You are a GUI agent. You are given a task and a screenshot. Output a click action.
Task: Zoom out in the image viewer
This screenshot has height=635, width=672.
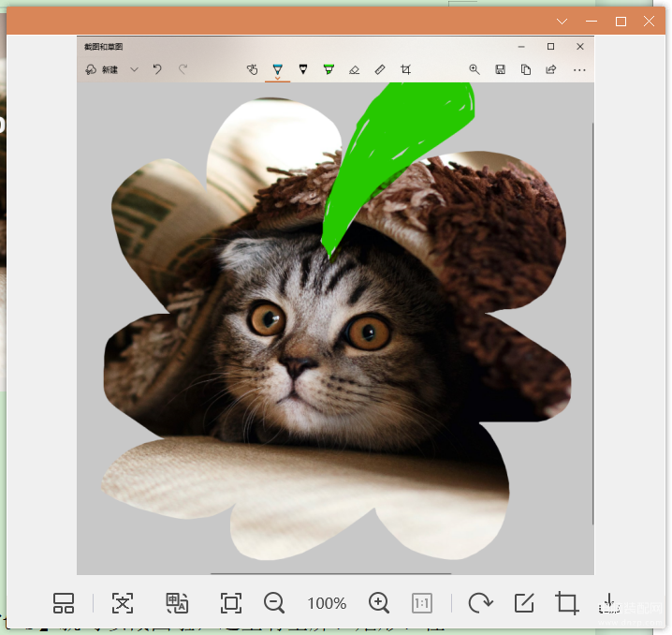[274, 603]
